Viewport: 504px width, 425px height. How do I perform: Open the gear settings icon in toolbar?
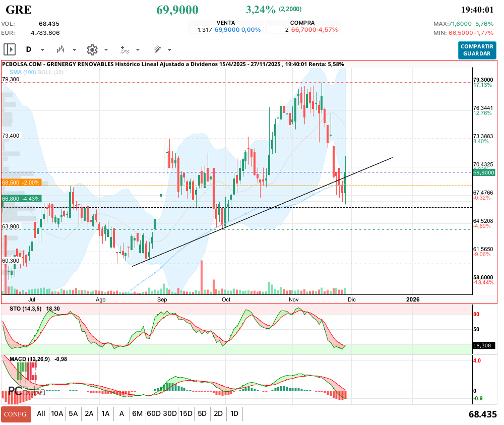(x=92, y=49)
